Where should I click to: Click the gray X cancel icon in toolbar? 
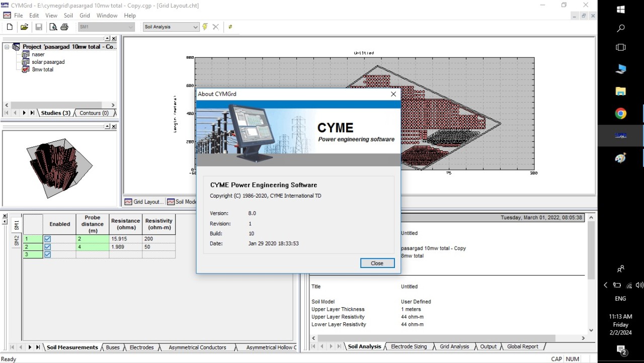[216, 27]
